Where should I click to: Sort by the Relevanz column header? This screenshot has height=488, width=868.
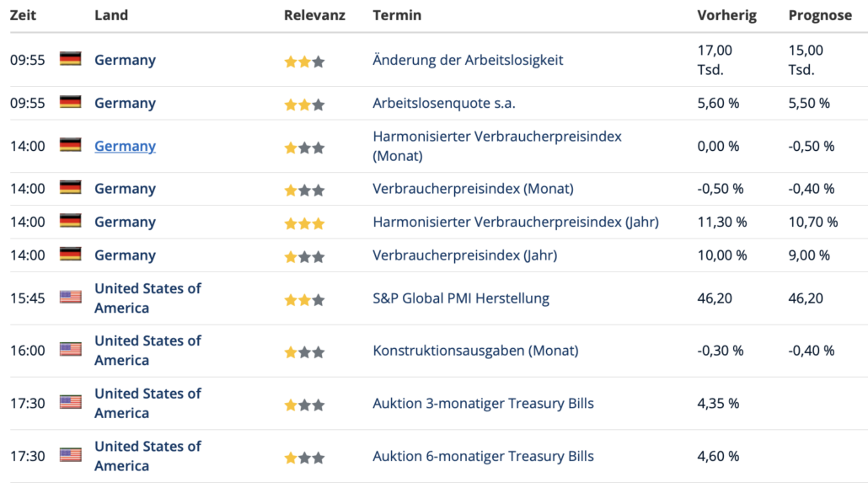point(314,15)
